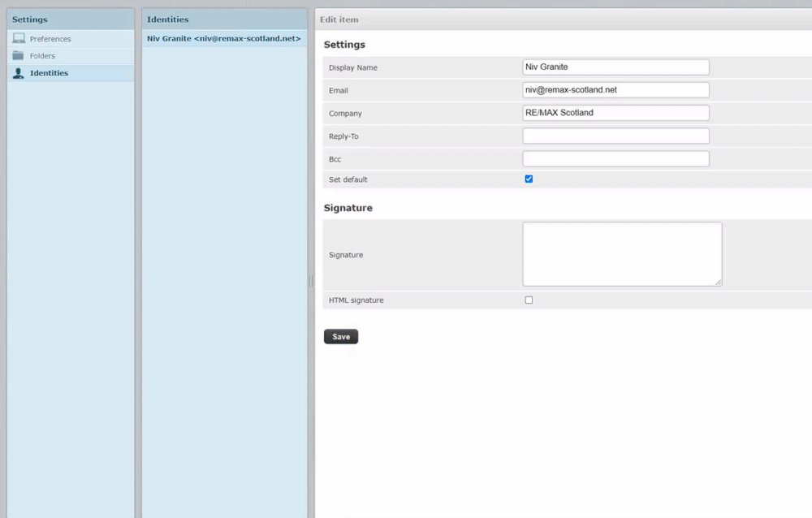
Task: Click the panel divider grip
Action: tap(310, 280)
